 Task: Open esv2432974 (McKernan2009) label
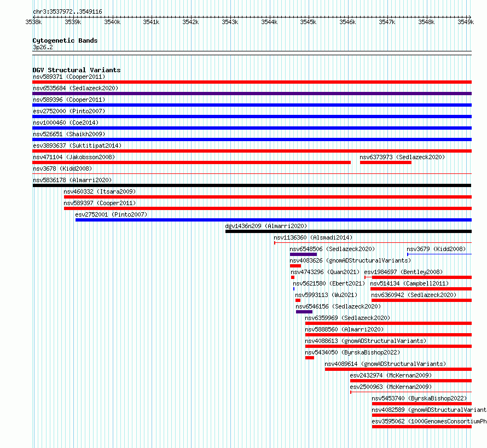pos(391,375)
